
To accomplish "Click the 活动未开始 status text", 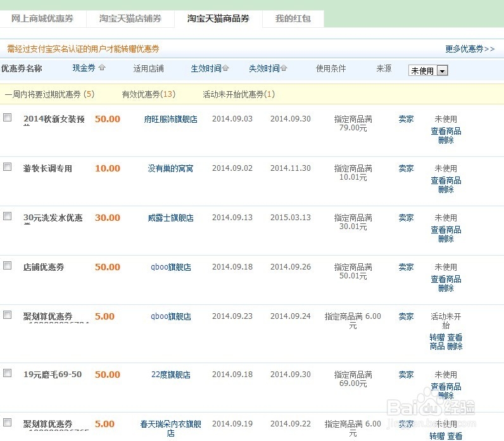I will click(446, 321).
